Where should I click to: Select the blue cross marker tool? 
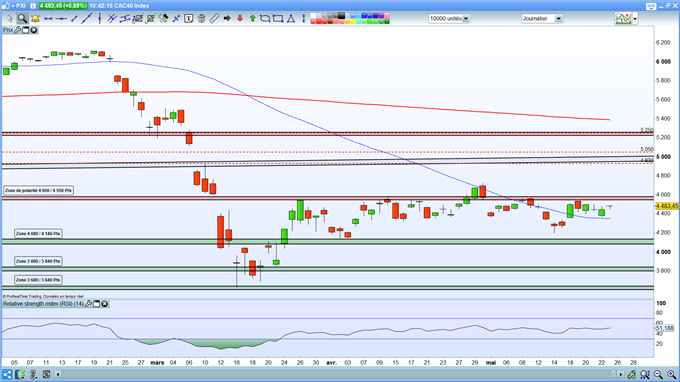[176, 19]
